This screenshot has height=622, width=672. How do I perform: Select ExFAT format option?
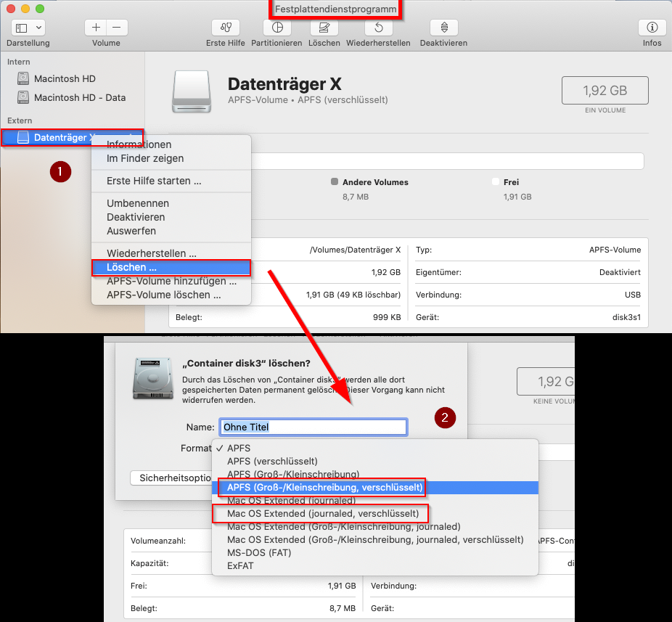(x=240, y=565)
